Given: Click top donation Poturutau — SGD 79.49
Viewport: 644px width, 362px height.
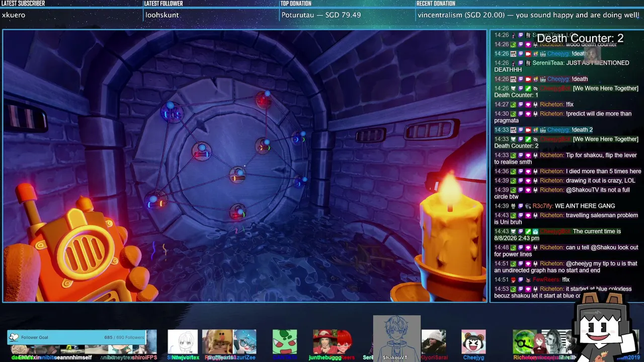Looking at the screenshot, I should [321, 15].
